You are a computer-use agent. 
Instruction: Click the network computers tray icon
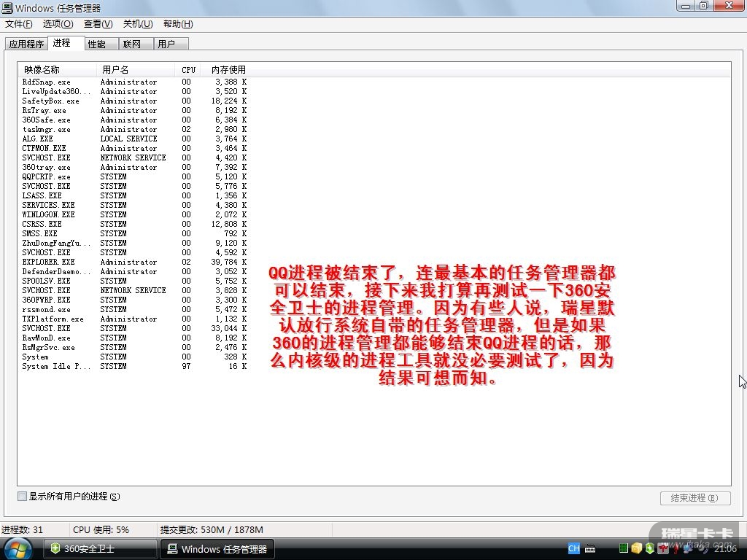[689, 548]
